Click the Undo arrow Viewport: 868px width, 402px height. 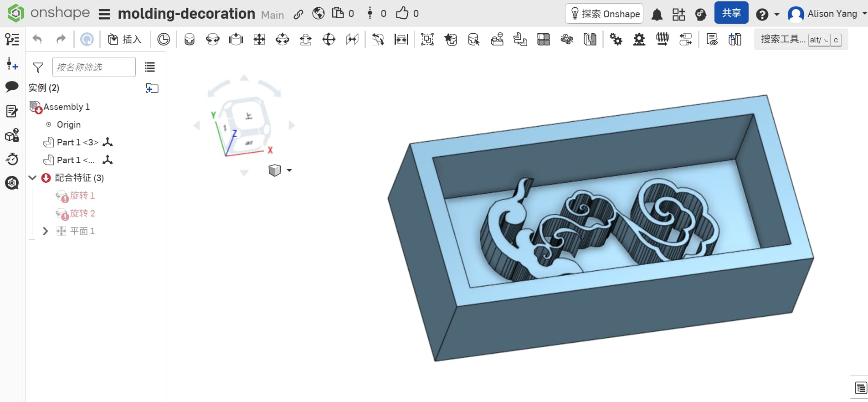click(x=37, y=40)
